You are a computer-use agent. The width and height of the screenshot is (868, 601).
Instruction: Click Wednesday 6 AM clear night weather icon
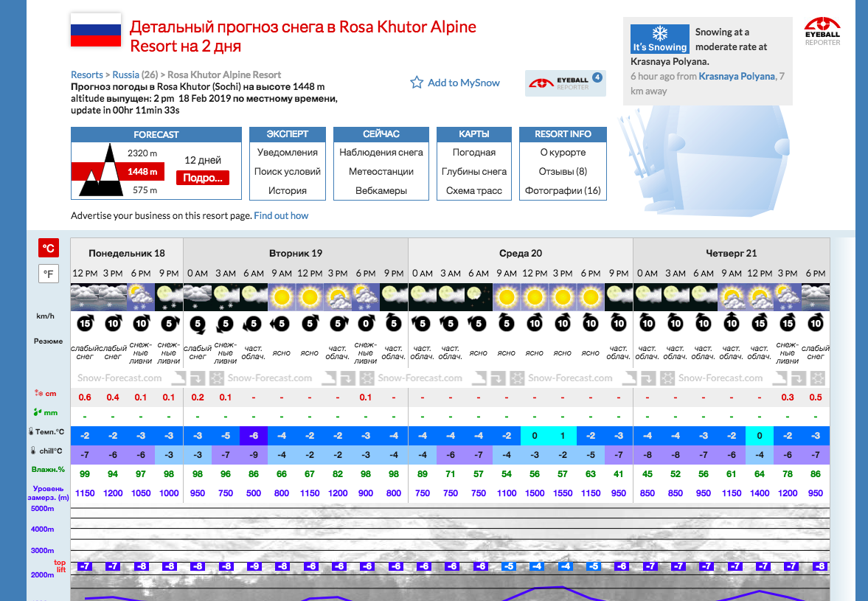pos(479,297)
